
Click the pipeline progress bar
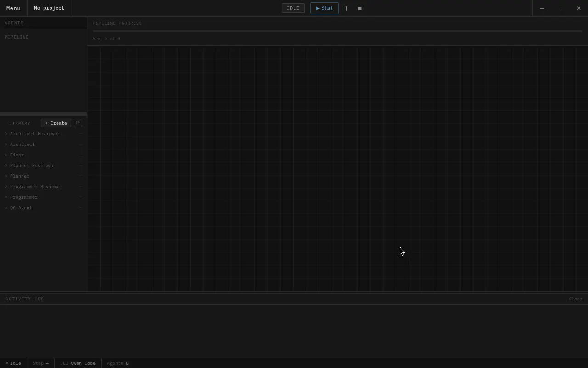338,31
